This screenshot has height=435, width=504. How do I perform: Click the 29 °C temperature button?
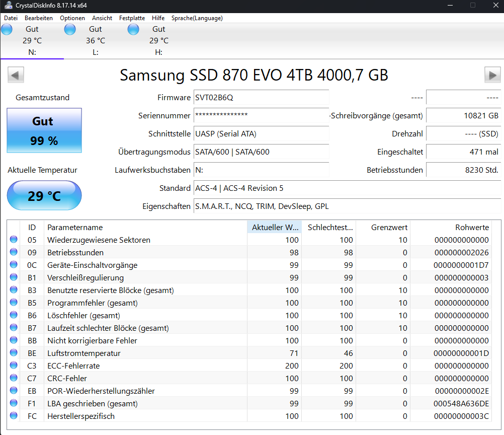(44, 196)
